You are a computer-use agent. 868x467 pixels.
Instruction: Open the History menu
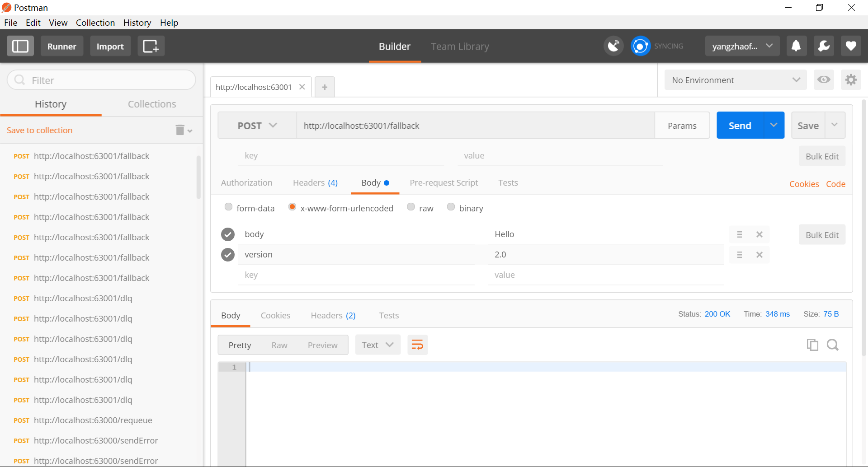click(x=137, y=23)
